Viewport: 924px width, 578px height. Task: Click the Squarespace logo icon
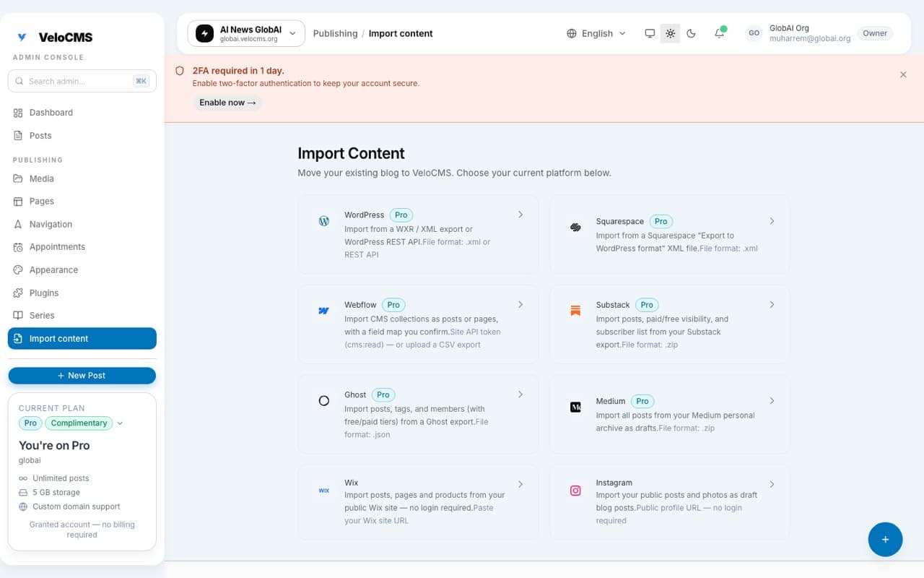575,228
